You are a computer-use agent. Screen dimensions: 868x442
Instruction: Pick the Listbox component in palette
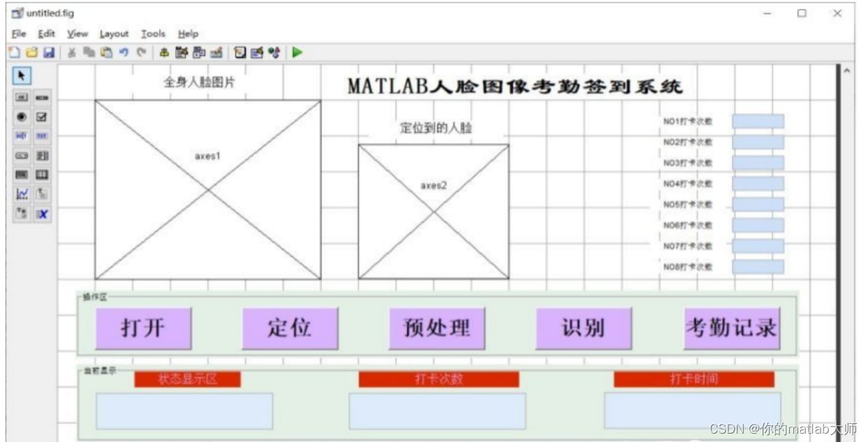coord(43,155)
